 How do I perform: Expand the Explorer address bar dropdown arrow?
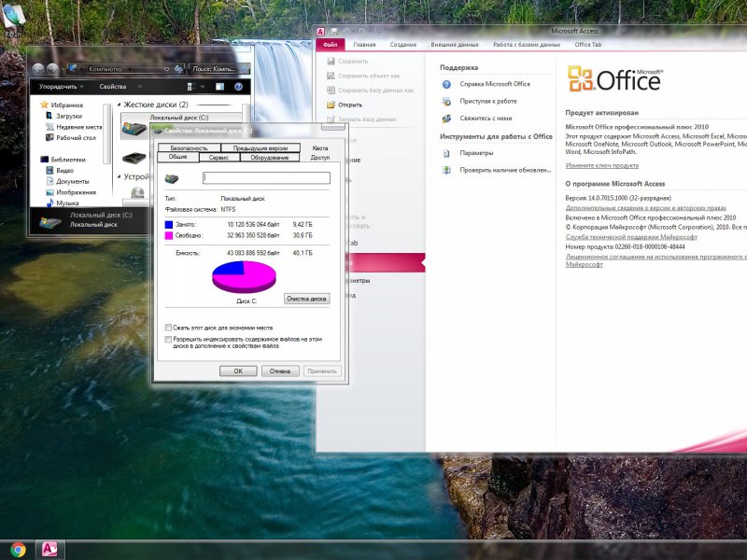pos(166,69)
